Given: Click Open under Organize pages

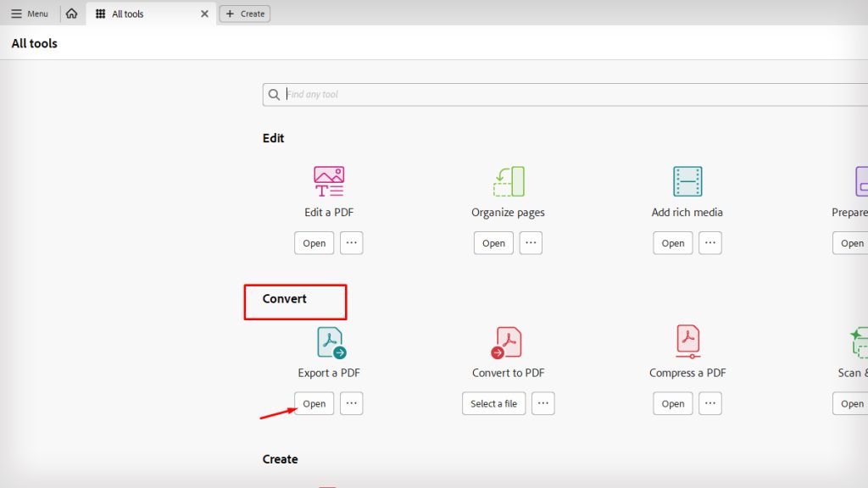Looking at the screenshot, I should click(492, 243).
